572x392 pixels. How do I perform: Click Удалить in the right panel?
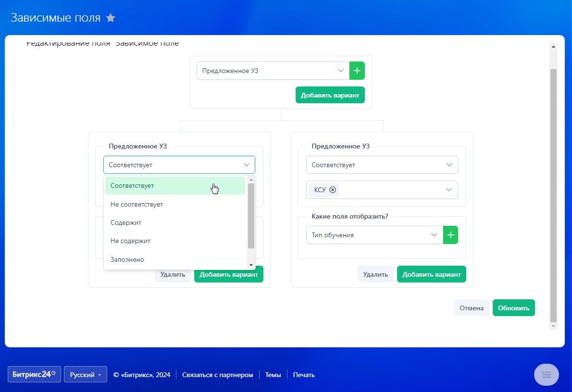click(x=375, y=274)
